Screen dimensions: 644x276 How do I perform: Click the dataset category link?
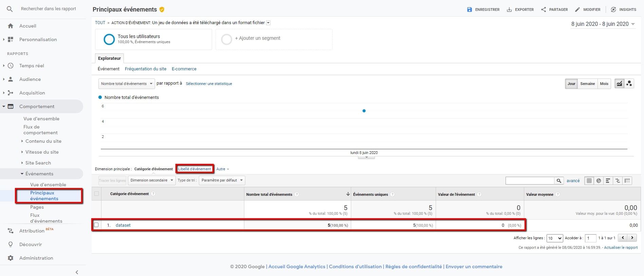[x=123, y=225]
